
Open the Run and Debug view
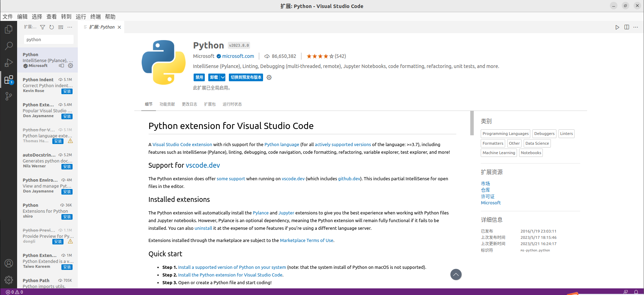pos(9,63)
